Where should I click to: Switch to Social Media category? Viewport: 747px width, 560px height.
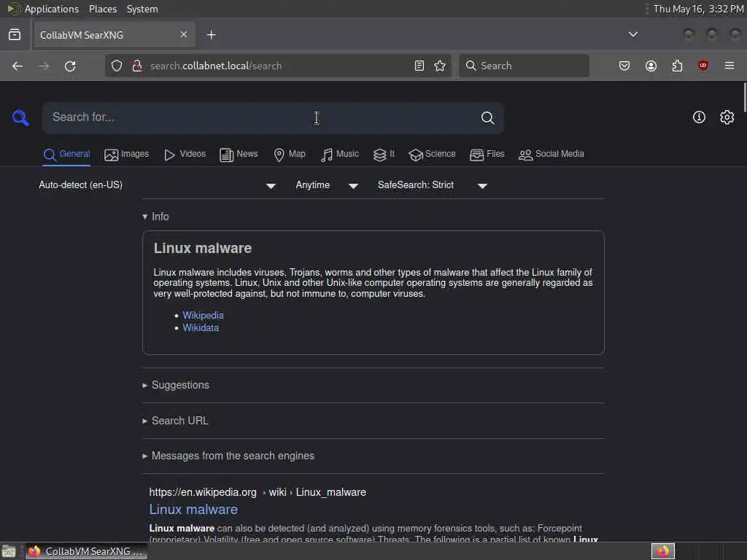click(551, 155)
